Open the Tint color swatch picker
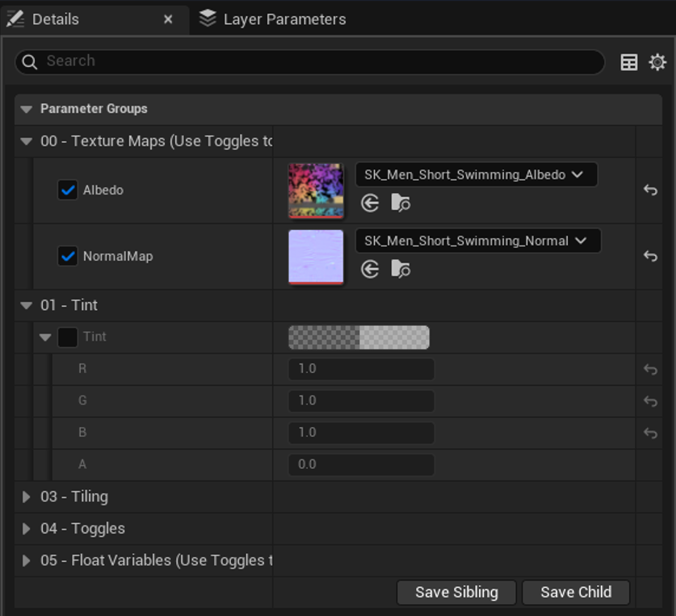The image size is (676, 616). [x=359, y=337]
